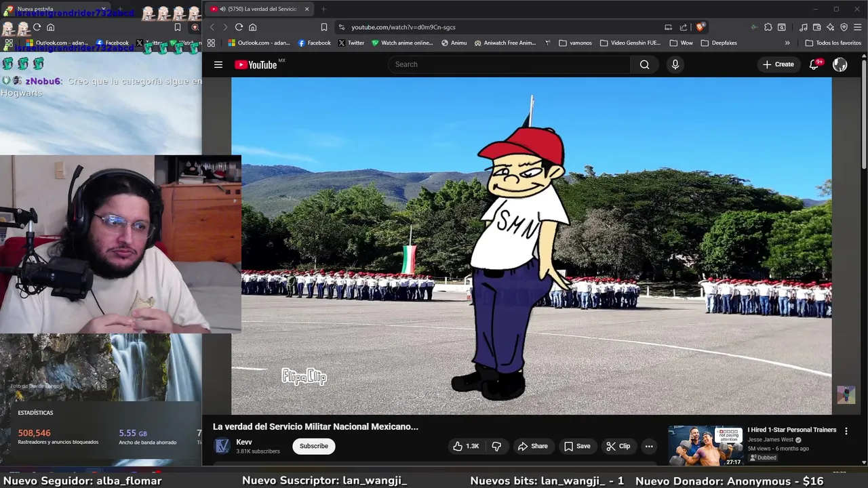Select the La verdad del Servicio tab

click(258, 9)
